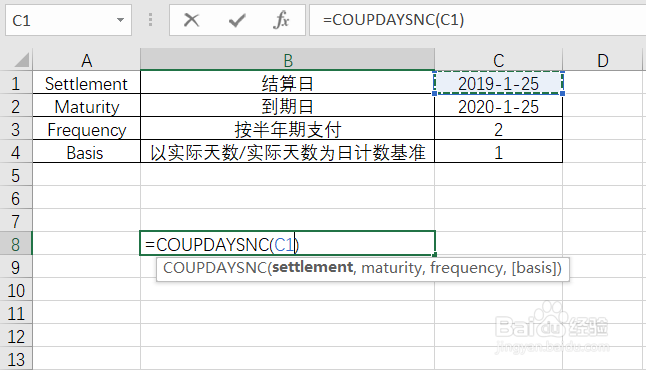Cancel the formula entry with the X icon

191,20
